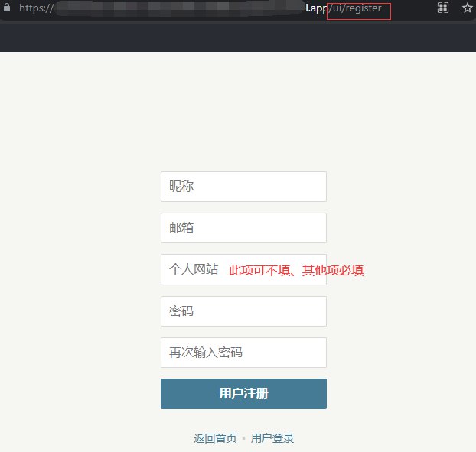Select the 个人网站 personal website field
476x452 pixels.
(193, 269)
